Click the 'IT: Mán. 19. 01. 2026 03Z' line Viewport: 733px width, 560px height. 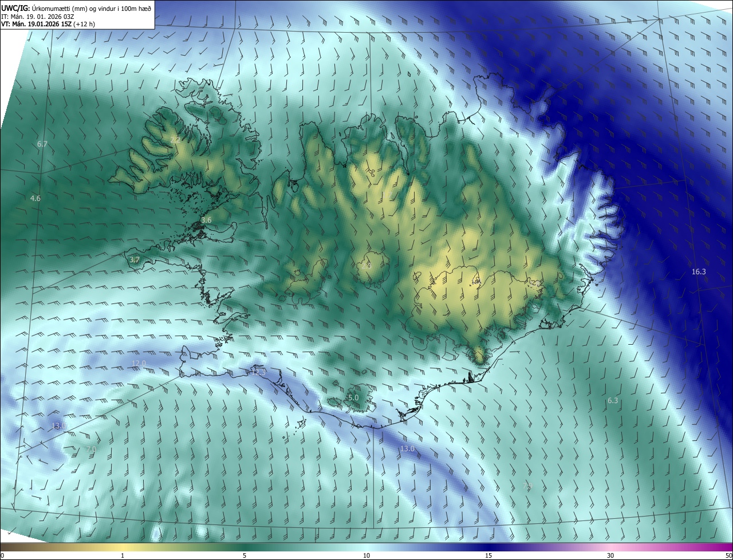point(39,17)
